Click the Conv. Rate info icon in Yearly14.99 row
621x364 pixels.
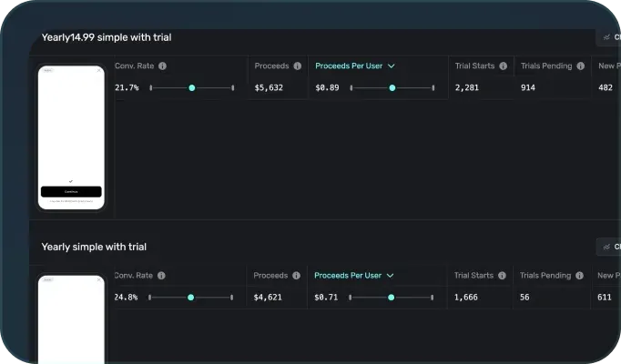point(163,66)
